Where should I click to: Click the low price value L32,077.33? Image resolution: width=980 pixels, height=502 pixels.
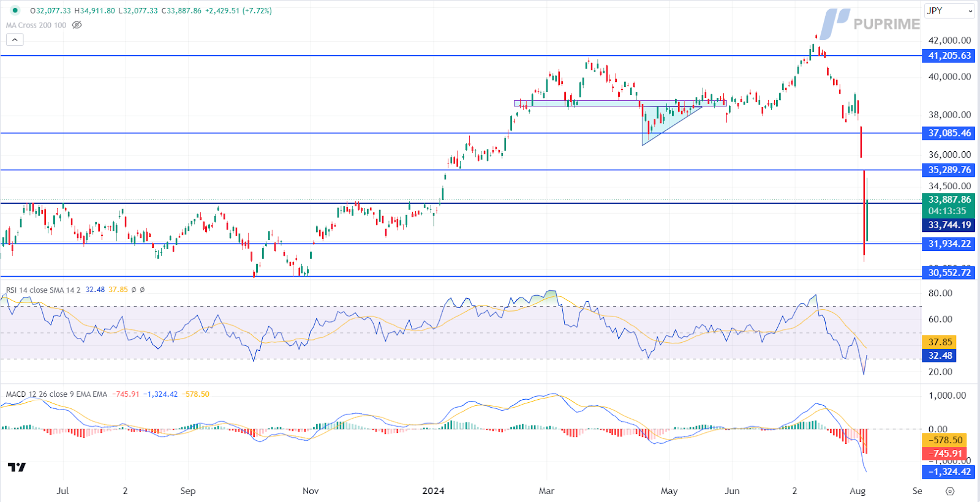click(x=138, y=10)
